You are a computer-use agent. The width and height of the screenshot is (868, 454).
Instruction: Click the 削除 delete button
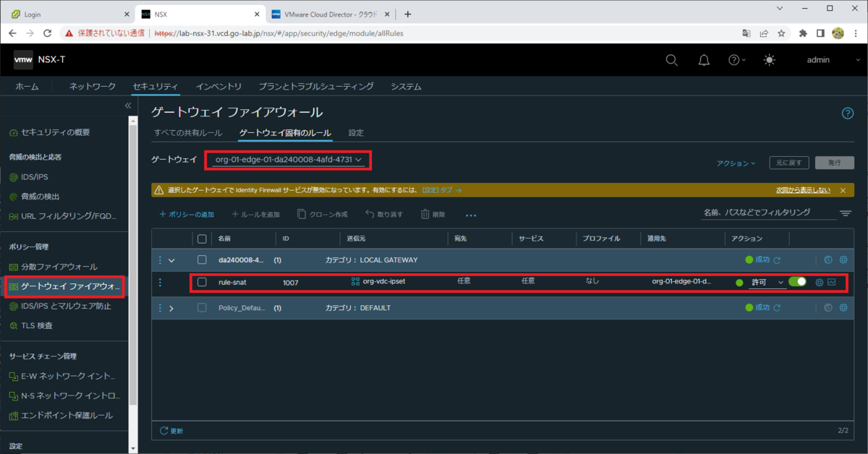[433, 215]
